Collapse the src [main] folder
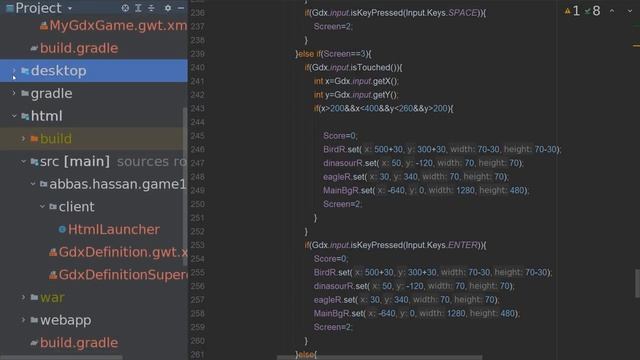Image resolution: width=640 pixels, height=360 pixels. click(23, 162)
